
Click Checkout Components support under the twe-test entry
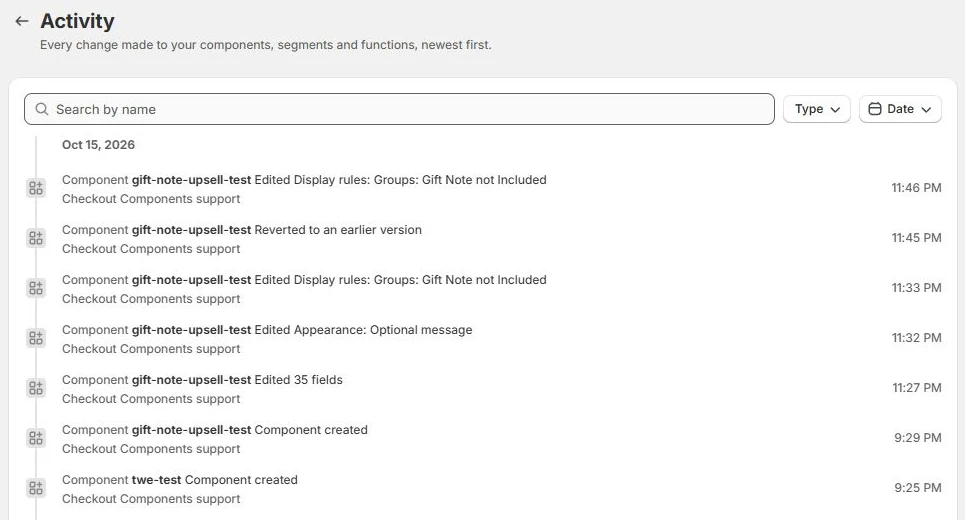(x=151, y=498)
